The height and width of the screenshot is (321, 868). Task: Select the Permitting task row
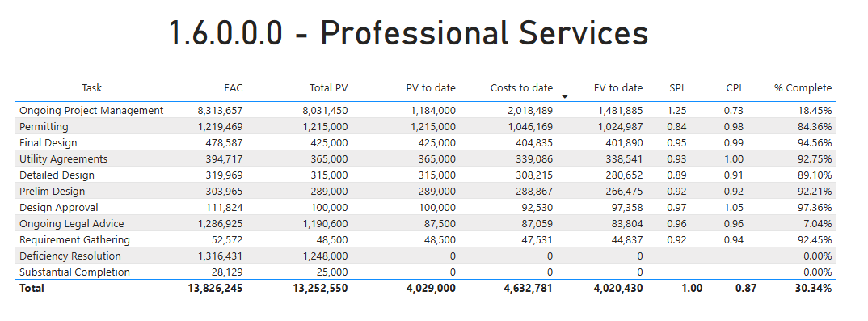click(x=426, y=126)
